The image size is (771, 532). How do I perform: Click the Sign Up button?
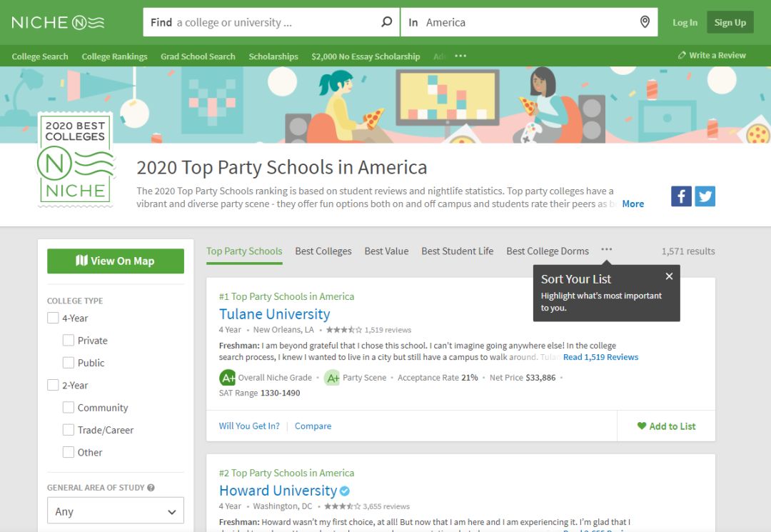click(730, 23)
